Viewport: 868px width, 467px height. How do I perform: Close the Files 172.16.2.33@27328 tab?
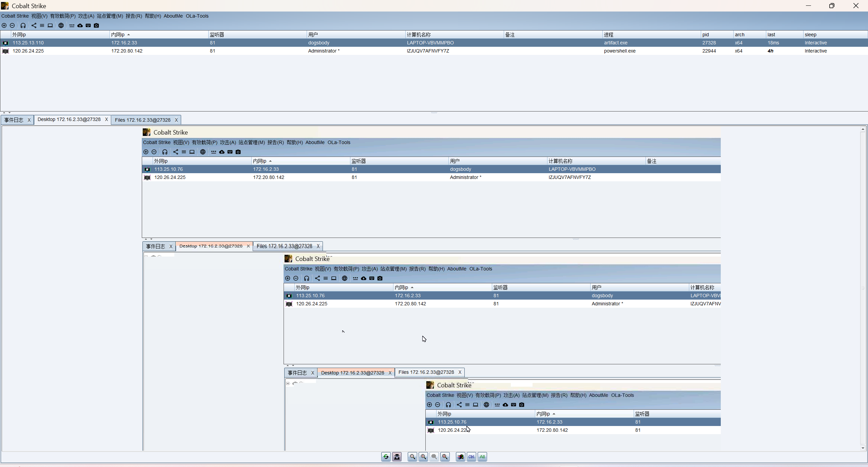176,120
